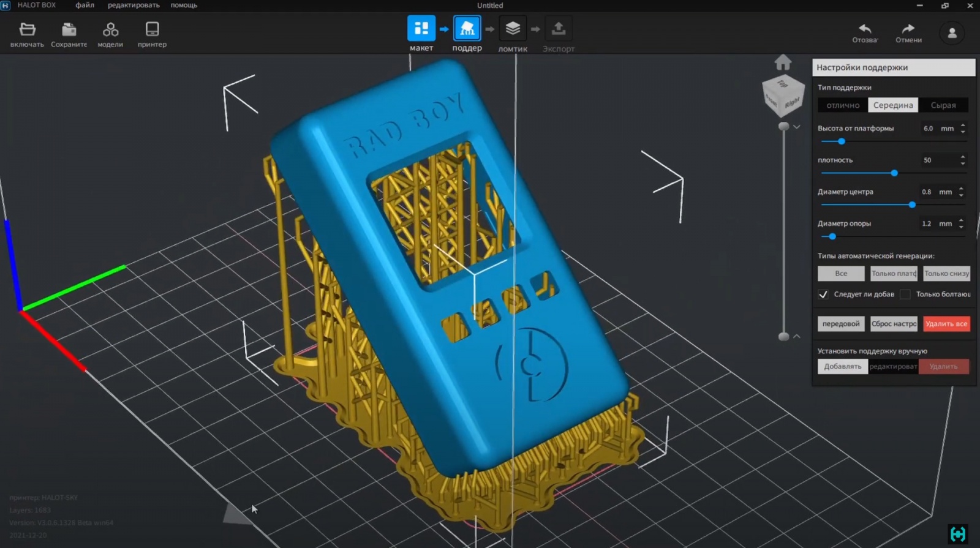Open the файл menu
The width and height of the screenshot is (980, 548).
85,5
